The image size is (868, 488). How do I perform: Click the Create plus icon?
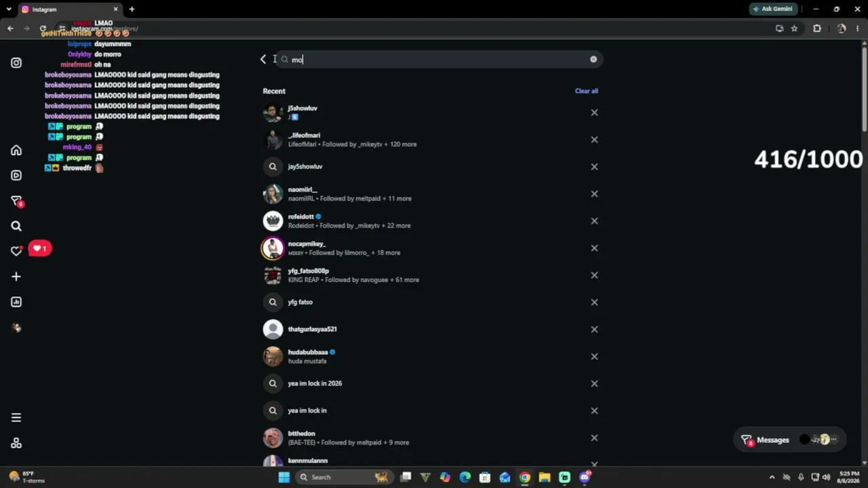pos(16,277)
